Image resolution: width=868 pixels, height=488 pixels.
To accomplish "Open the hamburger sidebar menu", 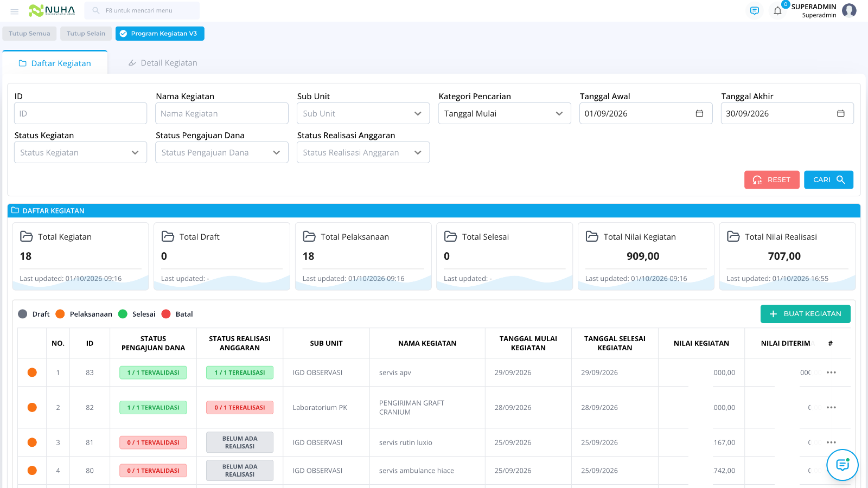I will 15,11.
